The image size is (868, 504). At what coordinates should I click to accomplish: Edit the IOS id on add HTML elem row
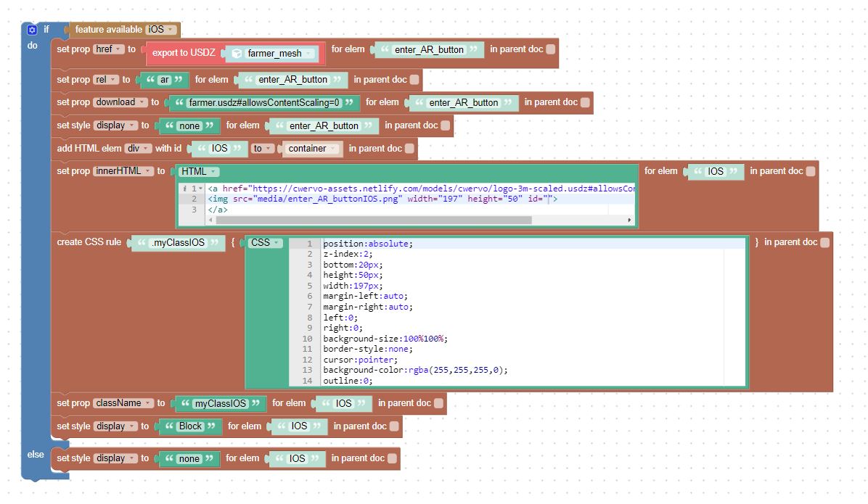(219, 148)
